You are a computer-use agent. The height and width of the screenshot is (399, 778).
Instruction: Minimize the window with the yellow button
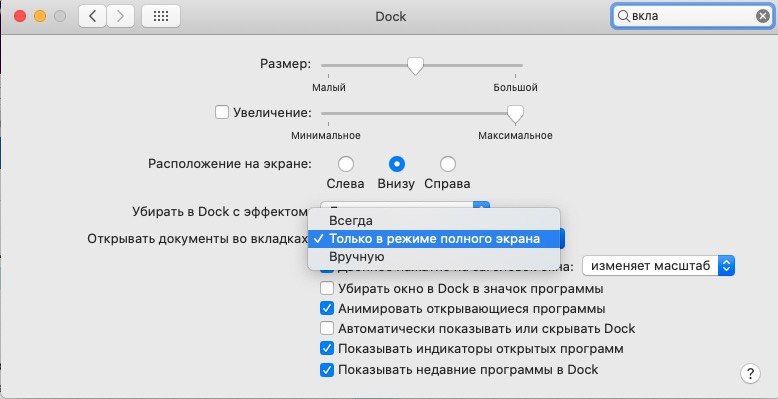40,16
